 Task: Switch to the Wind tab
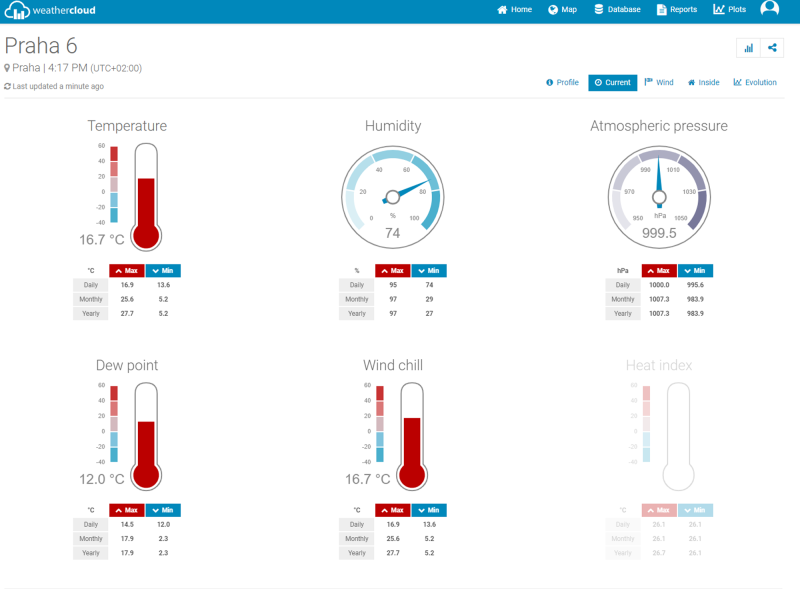(x=659, y=82)
